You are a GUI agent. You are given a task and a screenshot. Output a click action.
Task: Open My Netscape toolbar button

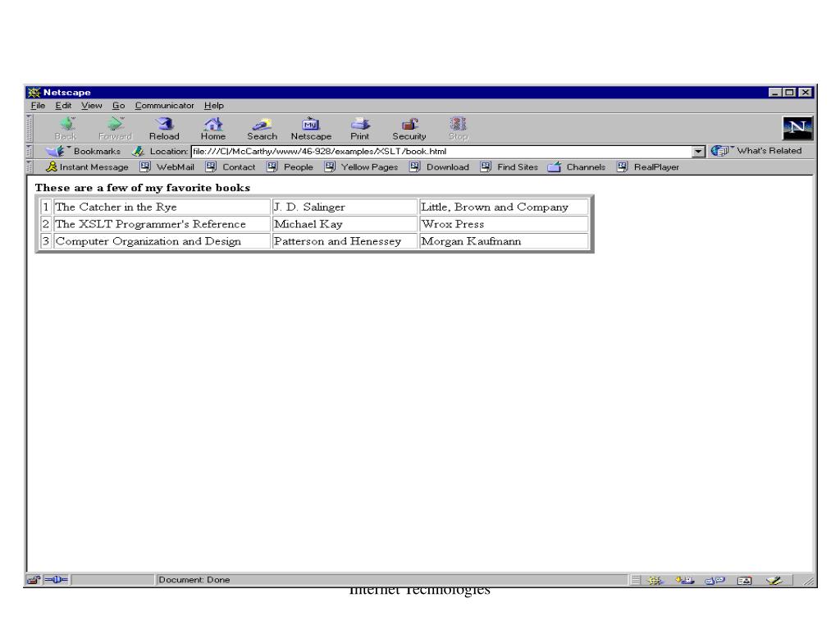point(311,128)
